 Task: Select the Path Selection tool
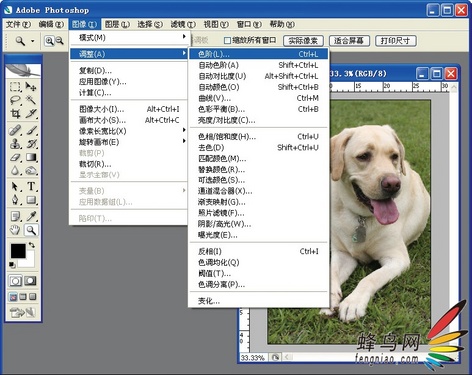coord(15,186)
